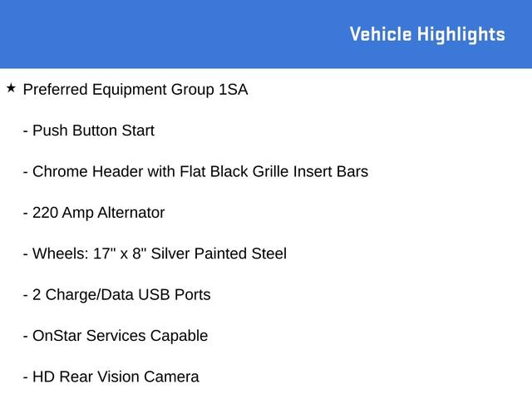Click the dash bullet before Push Button Start
The width and height of the screenshot is (532, 399).
point(26,131)
